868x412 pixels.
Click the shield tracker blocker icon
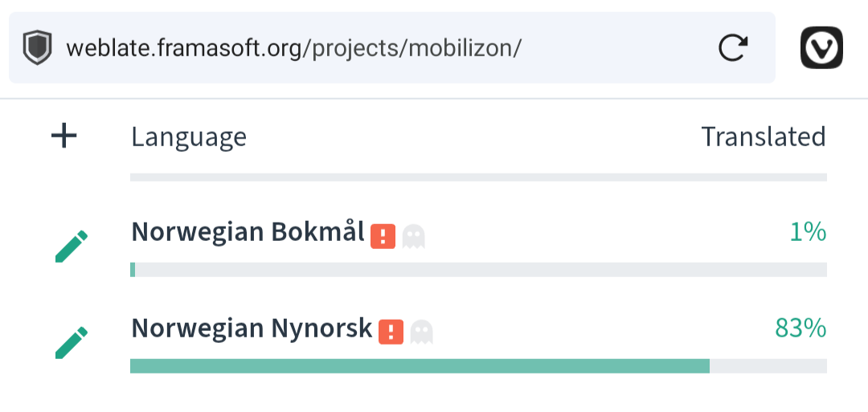pyautogui.click(x=36, y=48)
